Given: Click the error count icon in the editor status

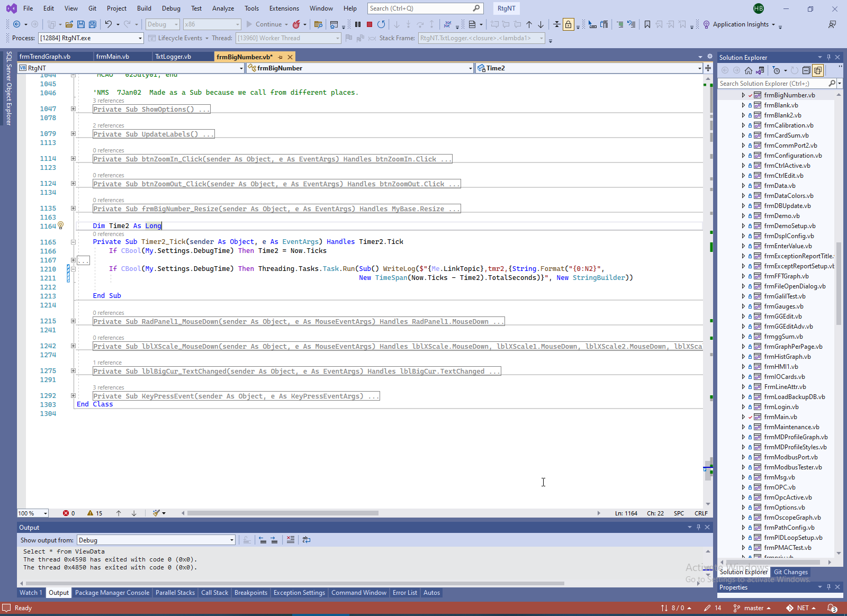Looking at the screenshot, I should tap(66, 513).
